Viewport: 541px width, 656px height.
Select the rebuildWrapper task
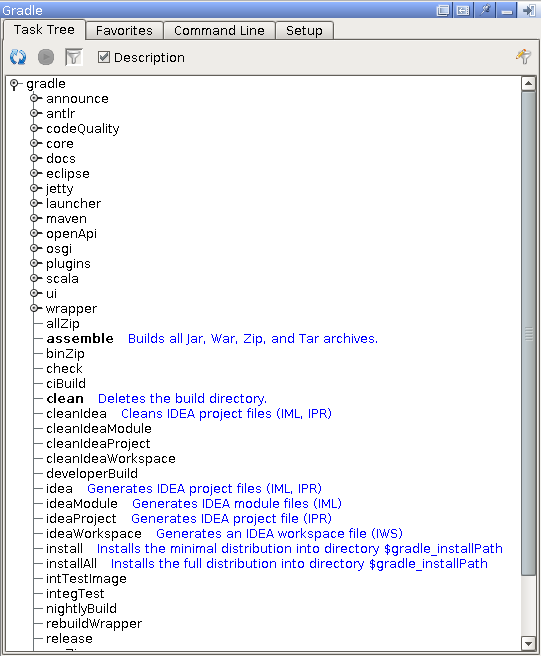click(94, 624)
